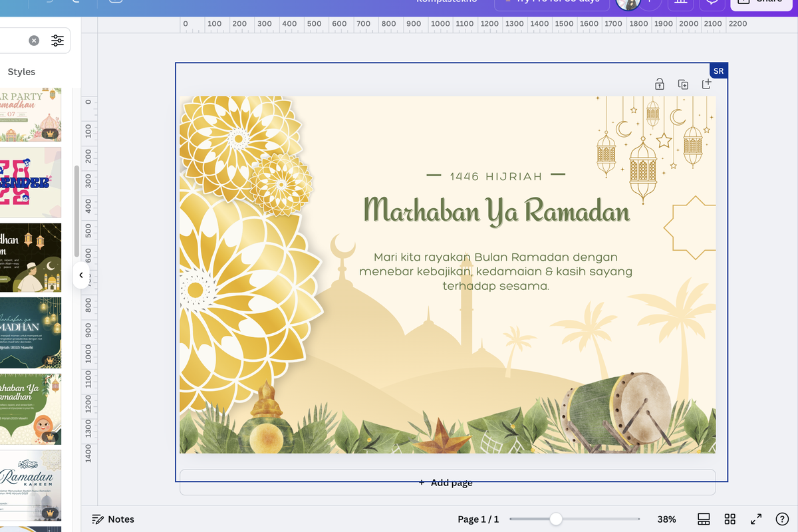
Task: Enter full screen presentation mode
Action: point(755,519)
